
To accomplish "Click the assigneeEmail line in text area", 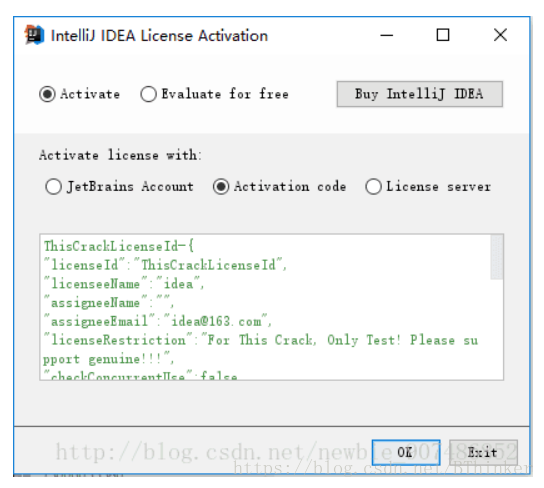I will [158, 322].
